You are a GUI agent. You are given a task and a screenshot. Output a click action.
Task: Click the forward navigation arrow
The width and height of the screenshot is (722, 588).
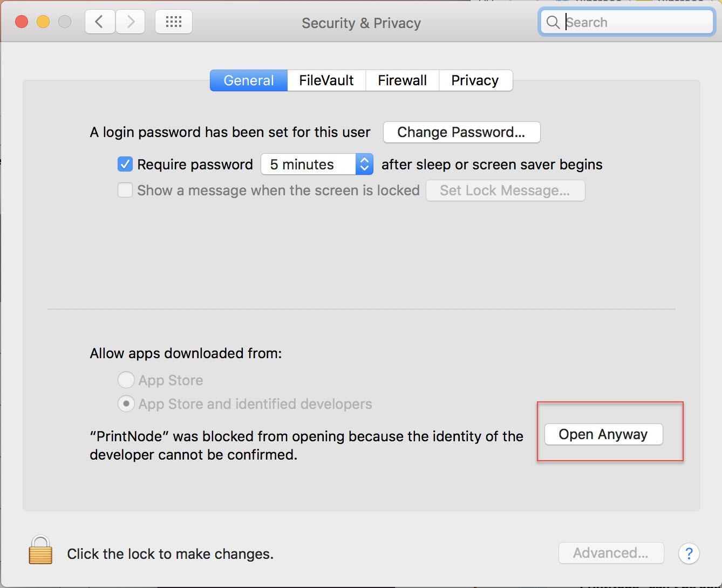coord(130,22)
